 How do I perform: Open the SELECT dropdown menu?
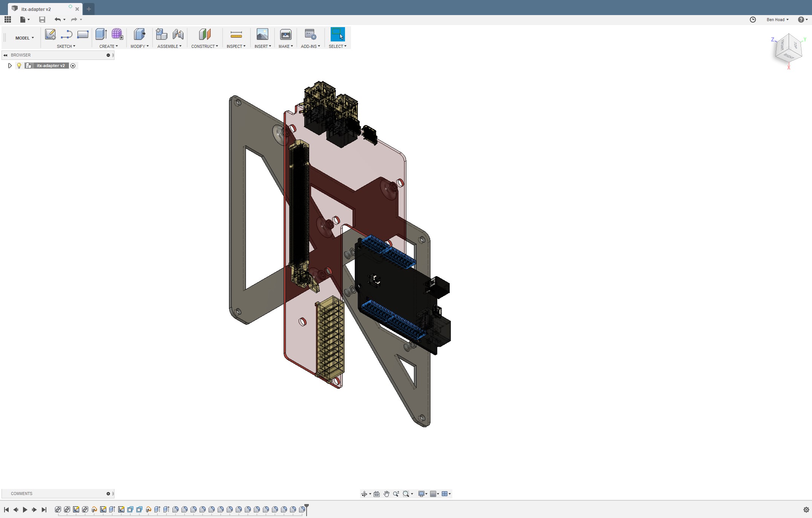pyautogui.click(x=337, y=46)
